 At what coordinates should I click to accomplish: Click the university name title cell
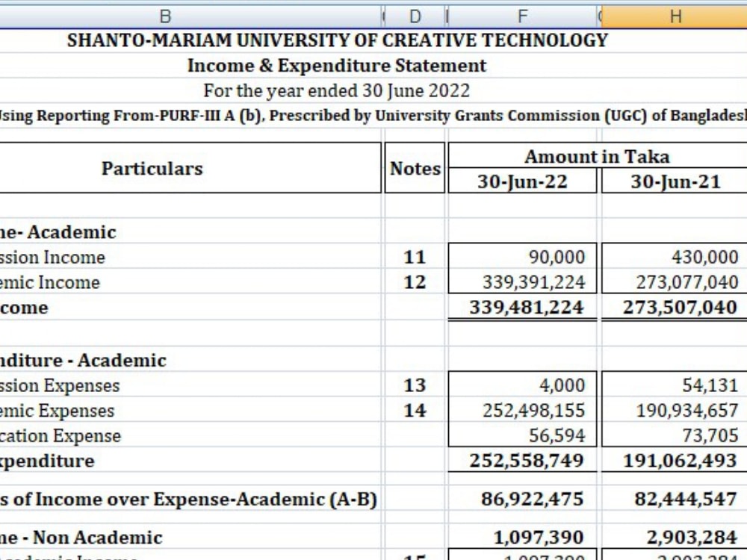[338, 40]
